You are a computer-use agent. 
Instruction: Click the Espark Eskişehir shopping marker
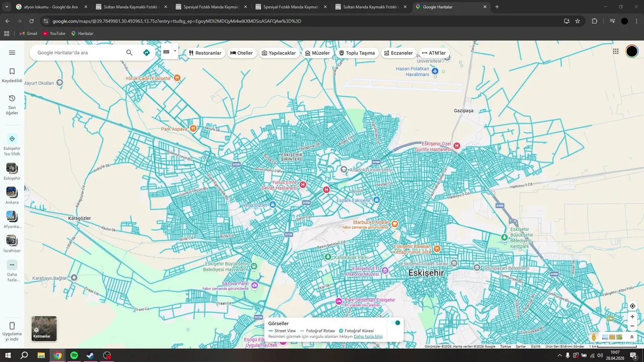(376, 200)
